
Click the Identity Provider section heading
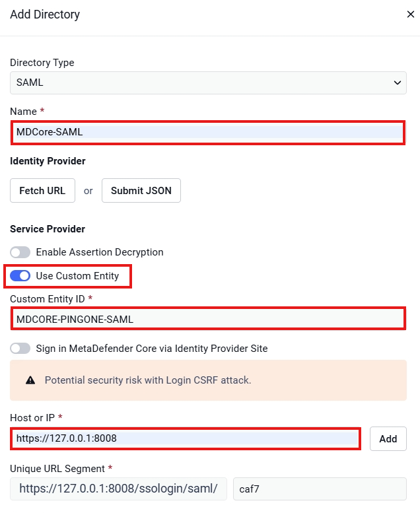48,161
